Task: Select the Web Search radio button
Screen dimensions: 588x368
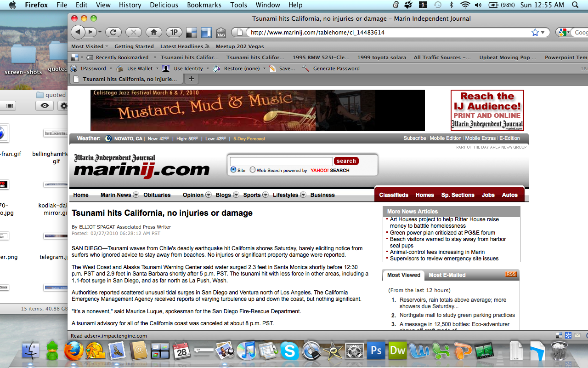Action: 253,170
